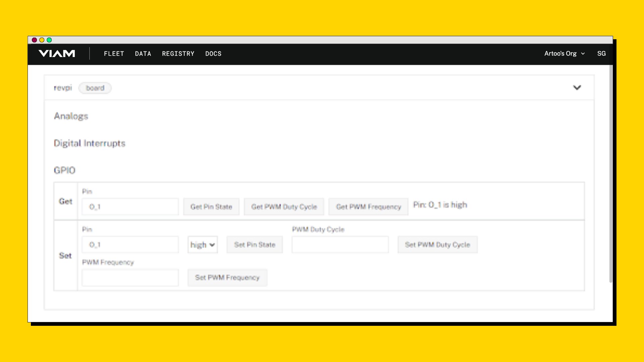Click the green traffic light window button

click(50, 40)
